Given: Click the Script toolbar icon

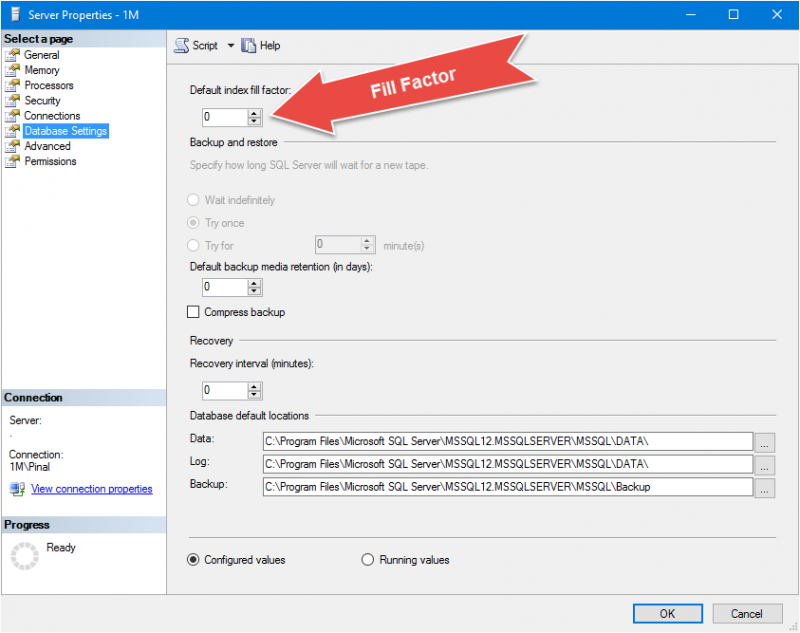Looking at the screenshot, I should click(182, 46).
